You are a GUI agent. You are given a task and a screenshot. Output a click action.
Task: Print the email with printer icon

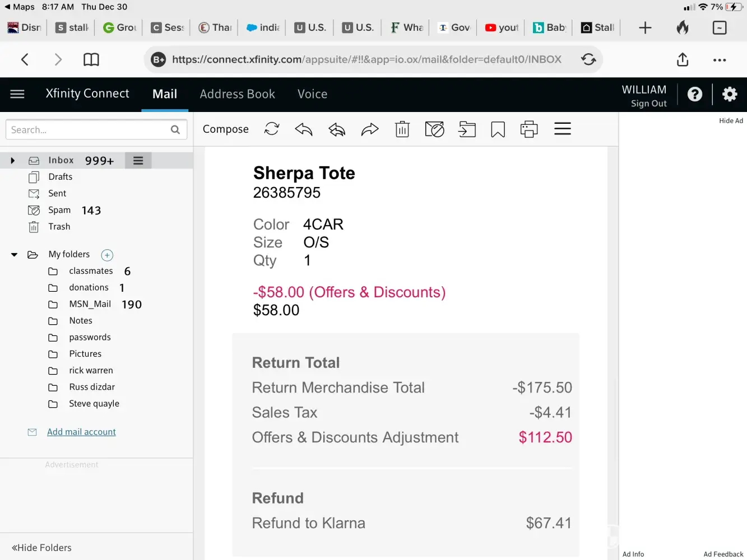[528, 129]
